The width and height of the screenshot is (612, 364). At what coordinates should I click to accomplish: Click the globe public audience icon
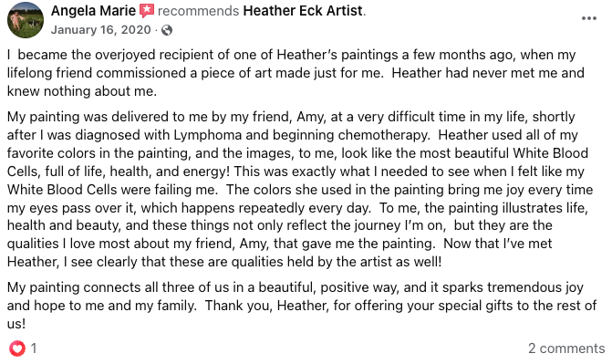[x=167, y=30]
